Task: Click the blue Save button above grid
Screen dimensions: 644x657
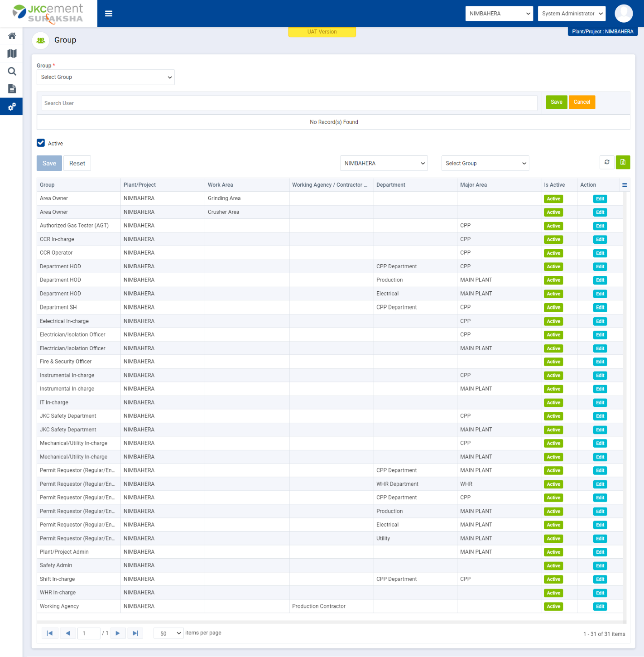Action: [49, 163]
